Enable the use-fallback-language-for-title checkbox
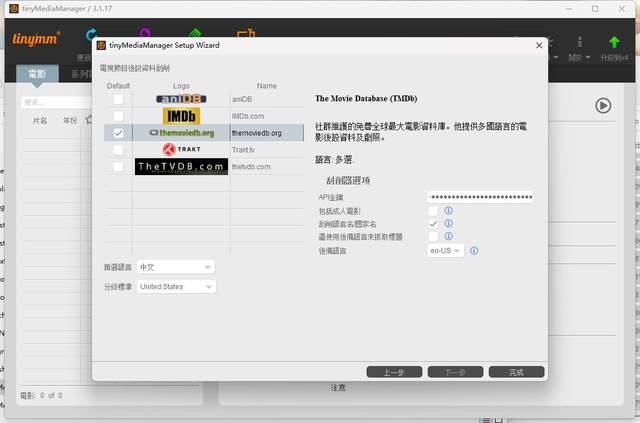This screenshot has height=423, width=640. (x=433, y=236)
